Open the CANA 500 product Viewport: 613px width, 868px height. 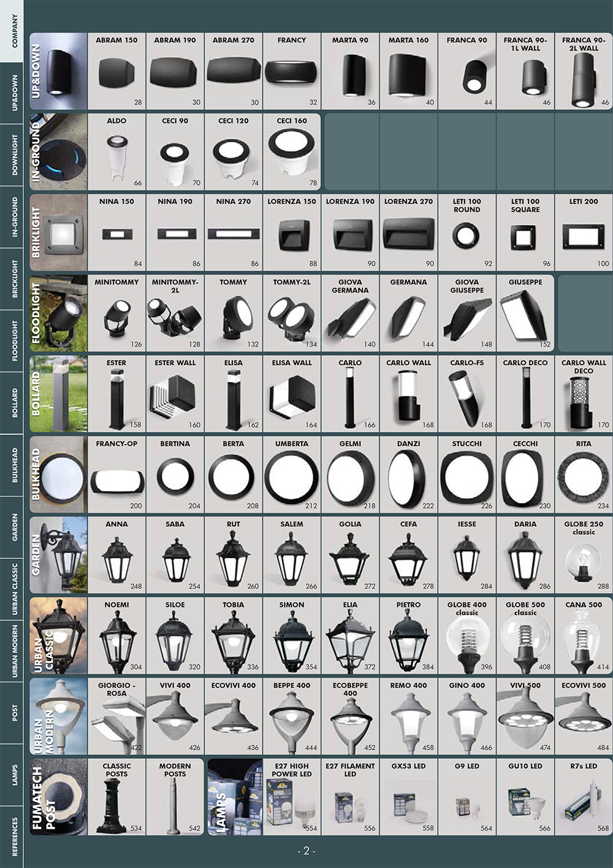584,636
